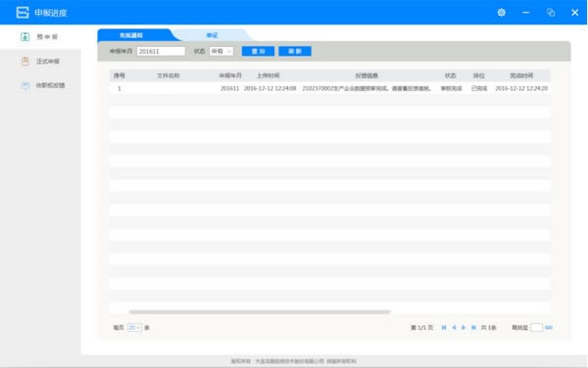588x368 pixels.
Task: Click the 上传时间 column header
Action: 268,75
